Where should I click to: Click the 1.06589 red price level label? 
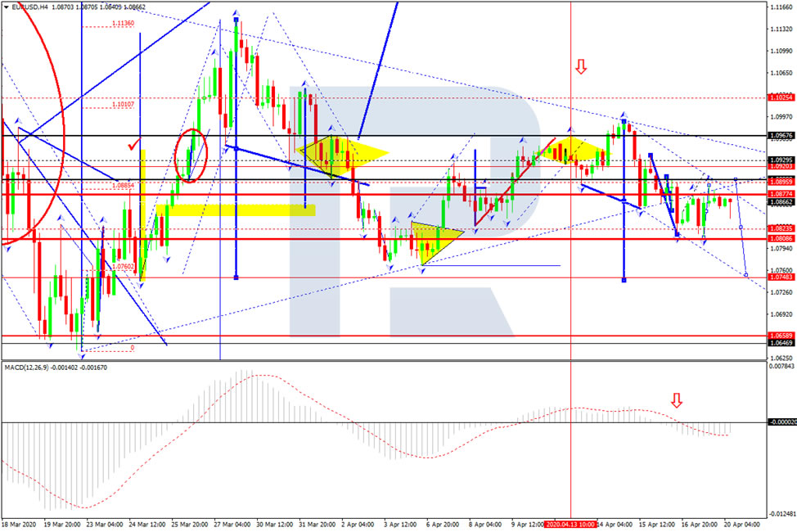coord(781,336)
